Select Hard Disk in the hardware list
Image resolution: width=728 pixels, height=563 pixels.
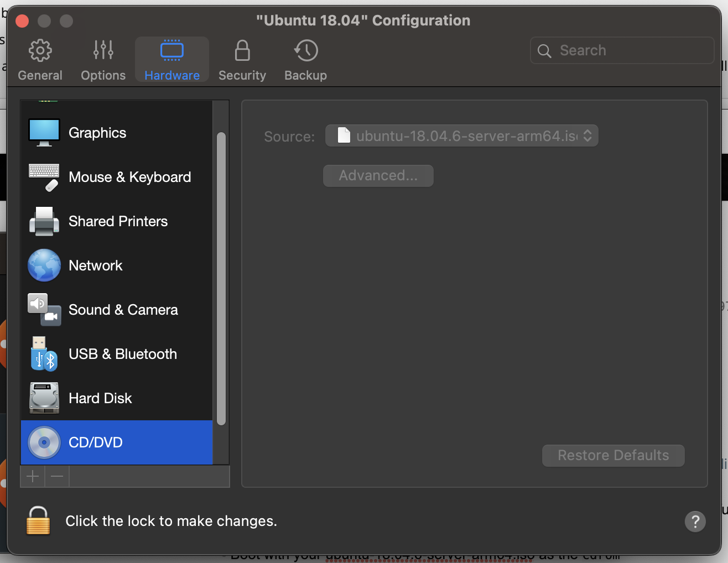pos(117,398)
